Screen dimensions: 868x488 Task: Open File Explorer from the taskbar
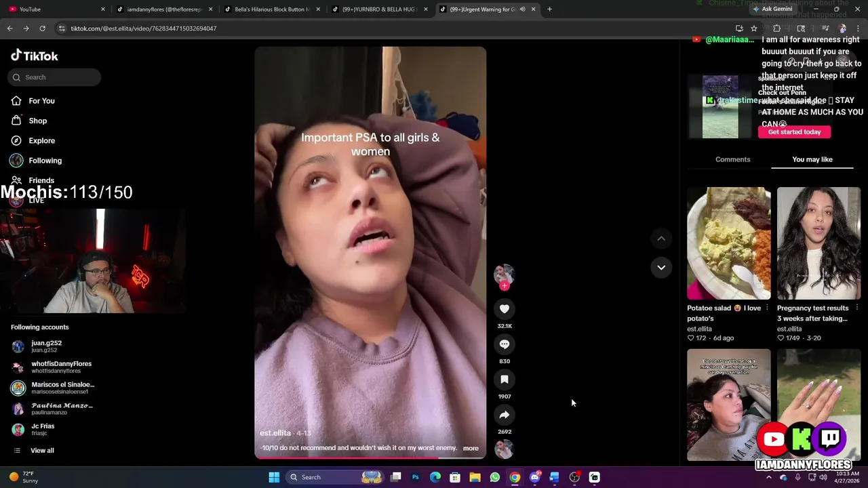475,477
